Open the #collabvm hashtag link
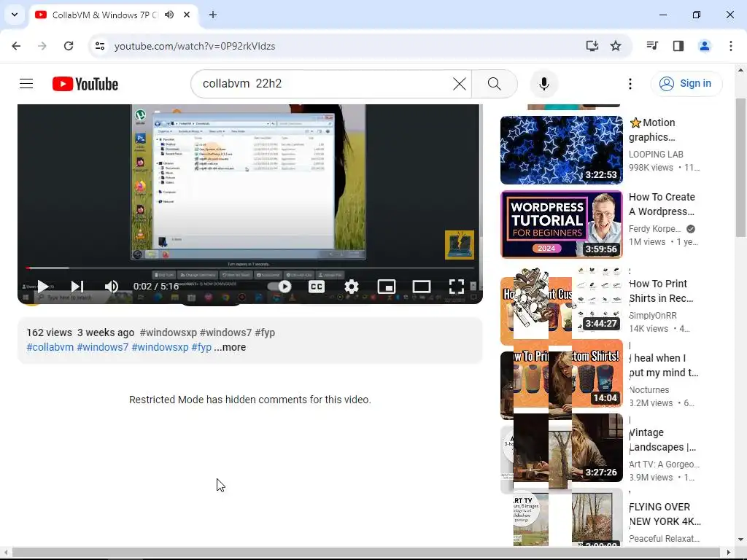This screenshot has width=747, height=560. pyautogui.click(x=50, y=347)
